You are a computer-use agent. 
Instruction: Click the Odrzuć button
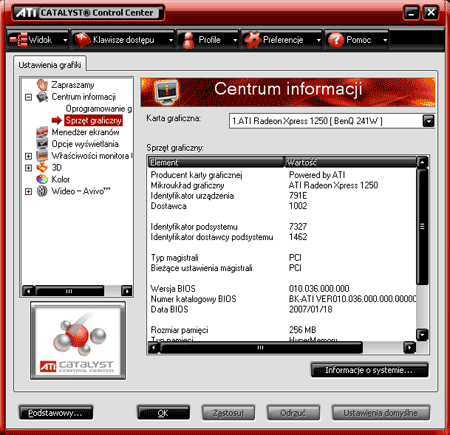coord(293,413)
